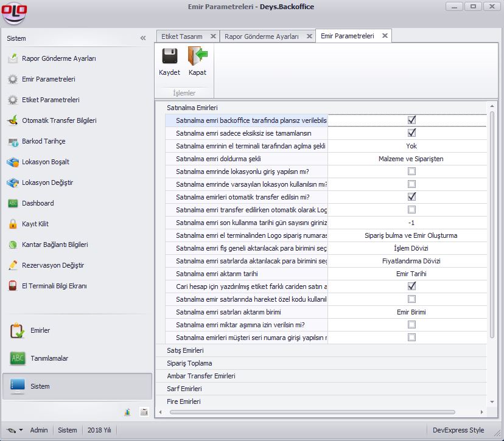504x441 pixels.
Task: Select the Sistem monitor icon
Action: 18,386
